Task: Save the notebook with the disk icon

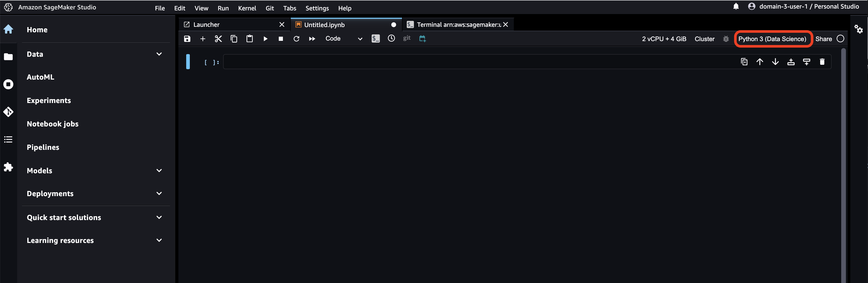Action: point(187,39)
